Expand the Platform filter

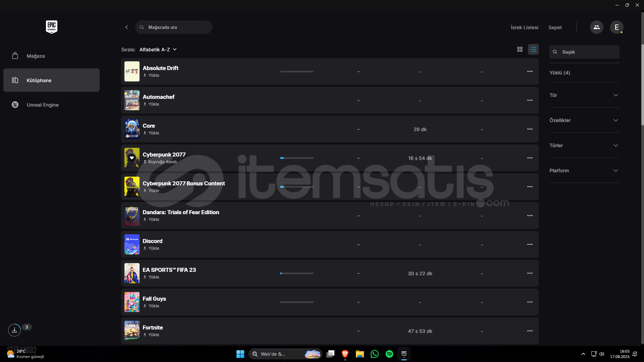click(584, 171)
